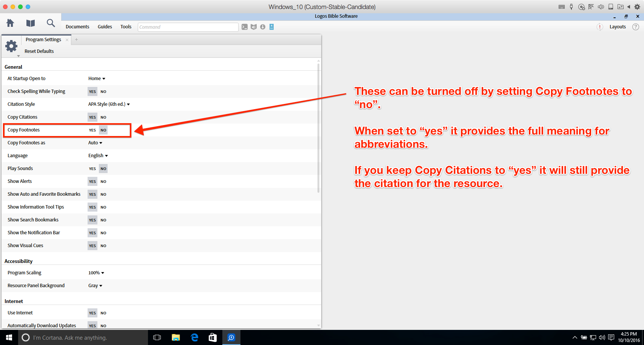Open the Program Scaling dropdown
644x345 pixels.
pyautogui.click(x=96, y=273)
